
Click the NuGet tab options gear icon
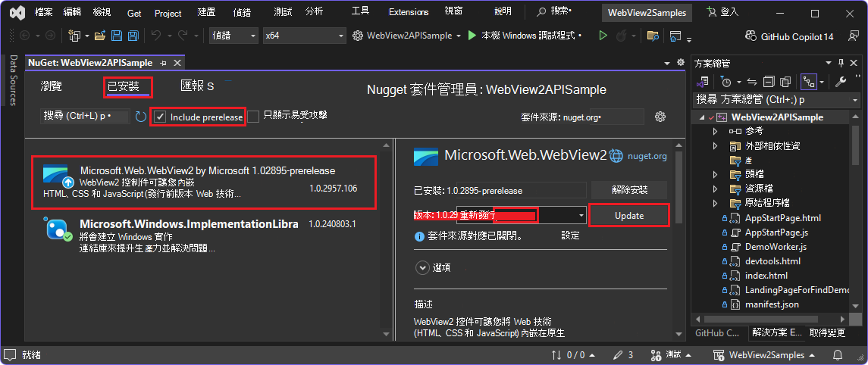click(x=681, y=63)
